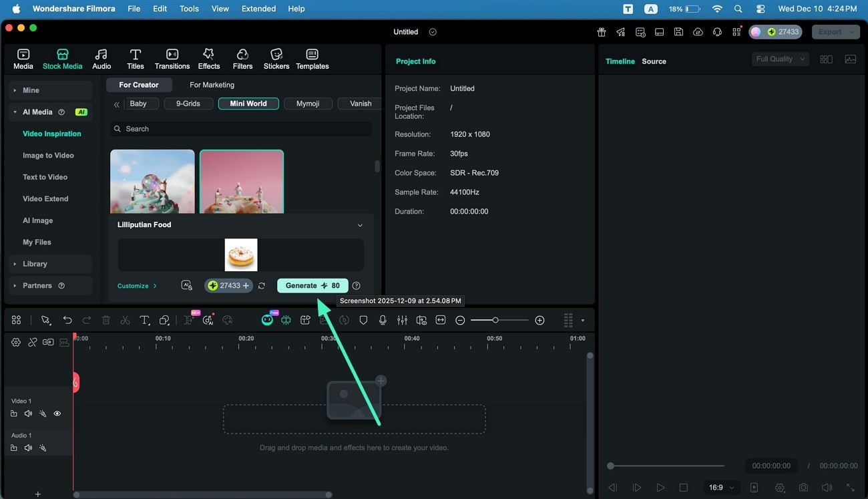The width and height of the screenshot is (868, 499).
Task: Open the Extended menu in menu bar
Action: click(258, 9)
